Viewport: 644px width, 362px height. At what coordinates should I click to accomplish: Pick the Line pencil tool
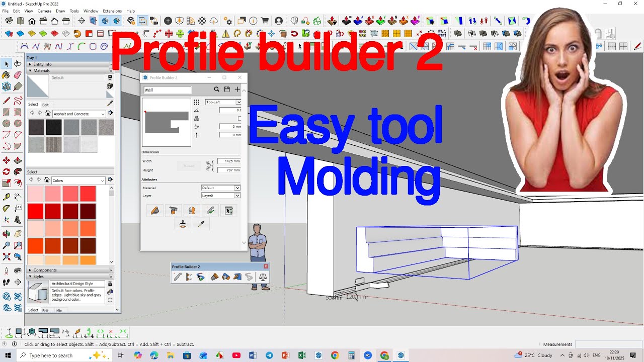(7, 101)
